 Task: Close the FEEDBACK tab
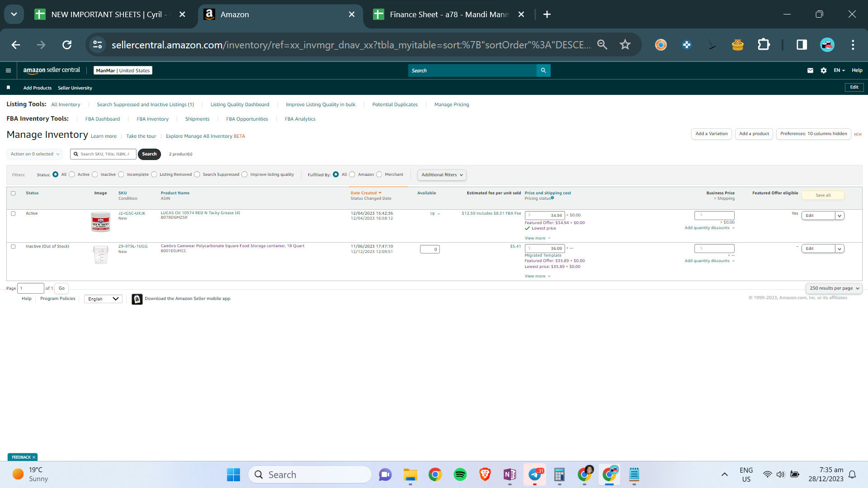34,457
